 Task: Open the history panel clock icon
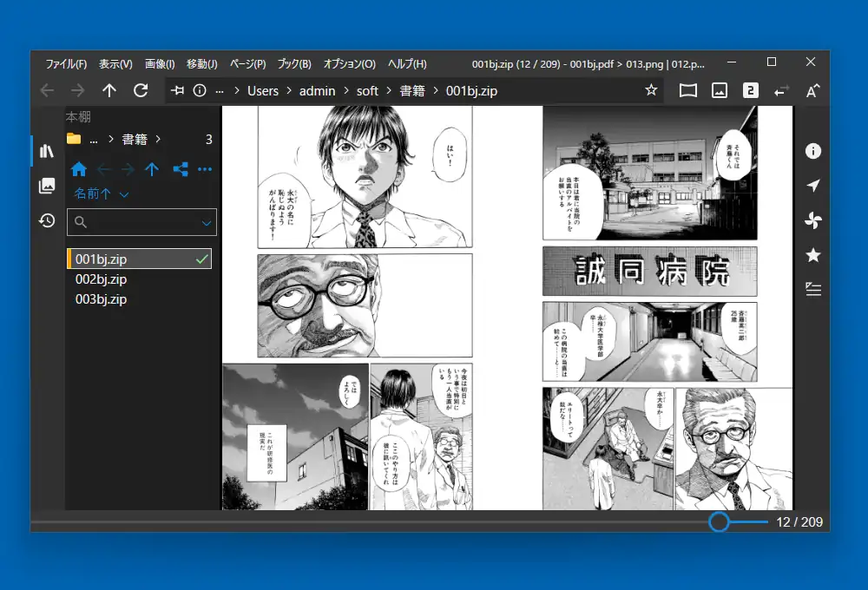click(47, 220)
